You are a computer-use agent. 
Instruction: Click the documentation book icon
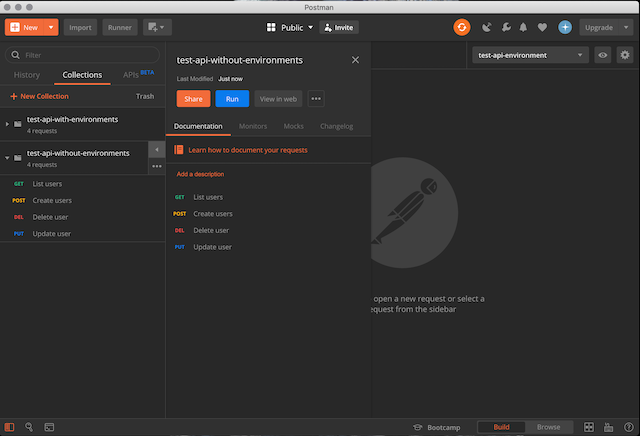click(178, 150)
